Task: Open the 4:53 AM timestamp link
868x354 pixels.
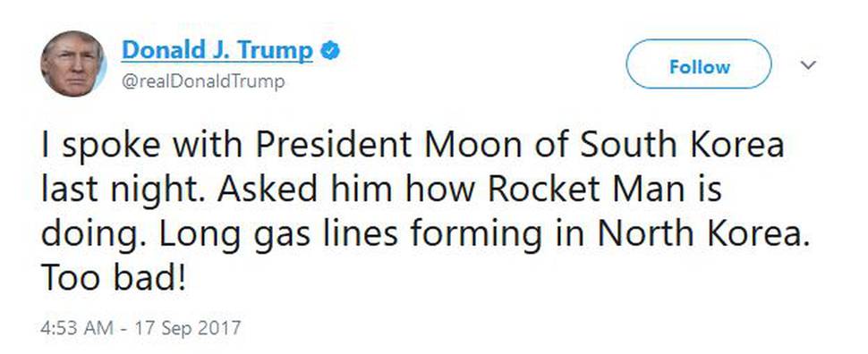Action: click(75, 327)
